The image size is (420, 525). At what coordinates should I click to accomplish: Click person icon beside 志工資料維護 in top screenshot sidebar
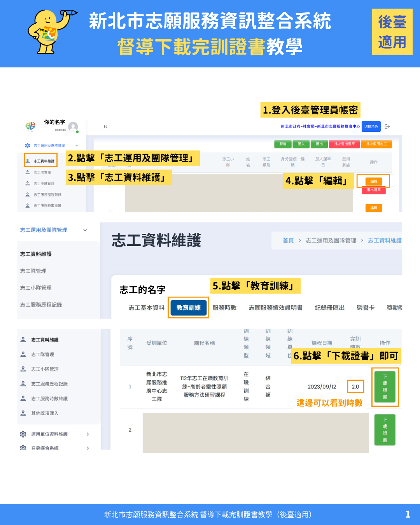(28, 161)
